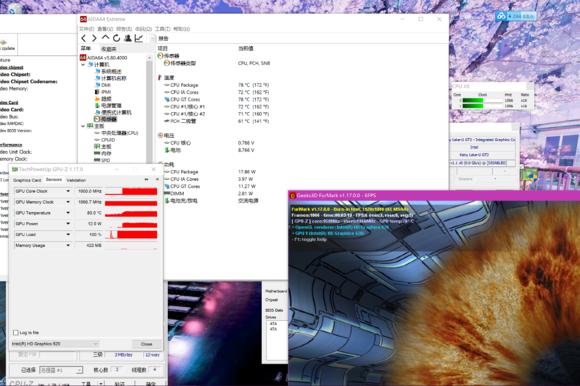Click the FurMark window title icon

click(293, 195)
